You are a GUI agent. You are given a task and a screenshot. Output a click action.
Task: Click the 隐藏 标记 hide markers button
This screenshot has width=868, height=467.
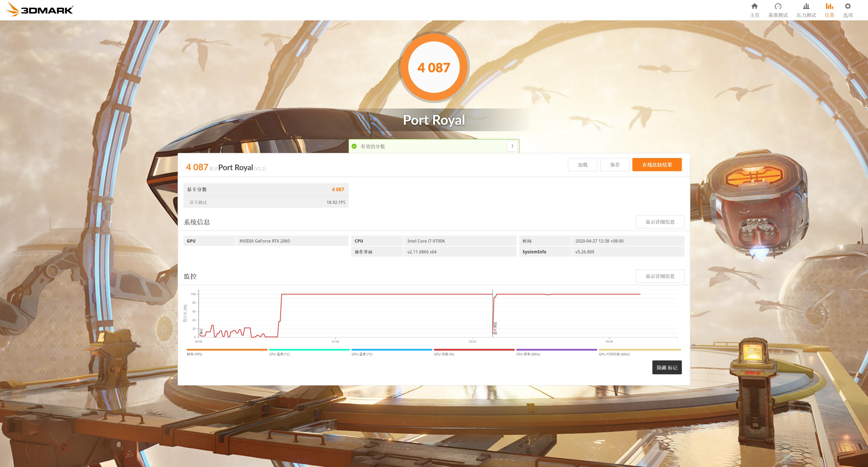point(667,368)
